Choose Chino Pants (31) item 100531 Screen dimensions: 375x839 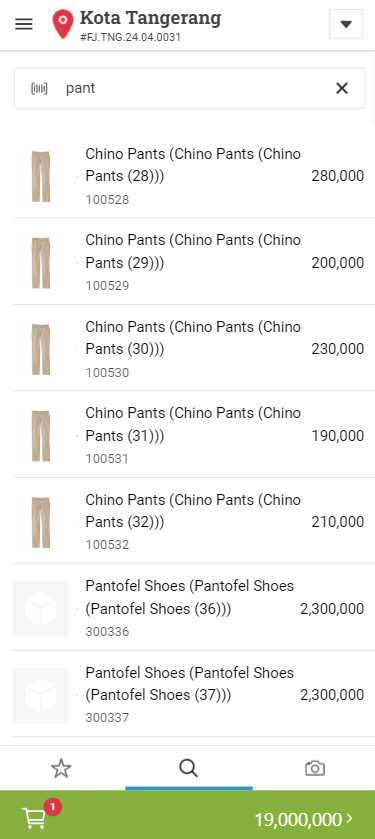pyautogui.click(x=188, y=435)
